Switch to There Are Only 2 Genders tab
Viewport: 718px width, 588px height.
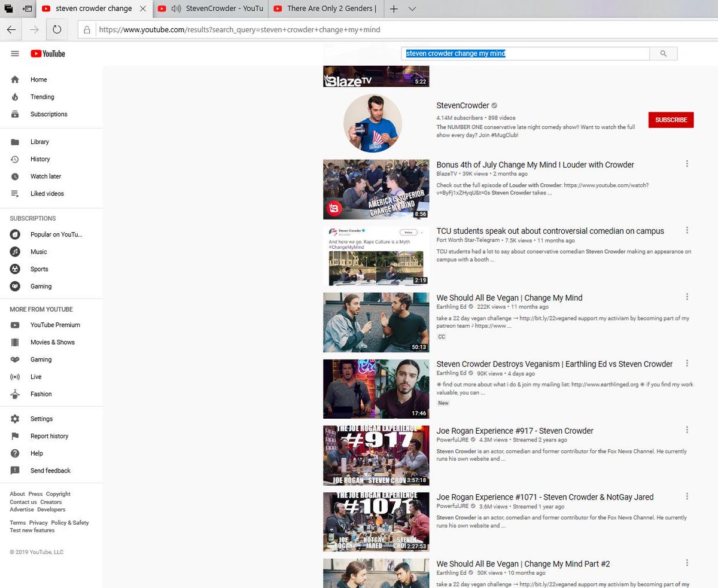click(325, 8)
